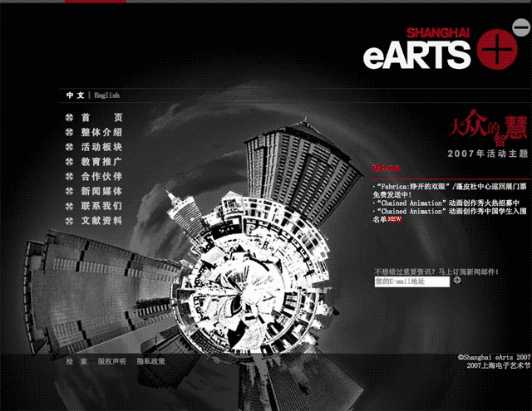Click the 2007年活动主题 caption
The image size is (532, 411).
(x=488, y=154)
